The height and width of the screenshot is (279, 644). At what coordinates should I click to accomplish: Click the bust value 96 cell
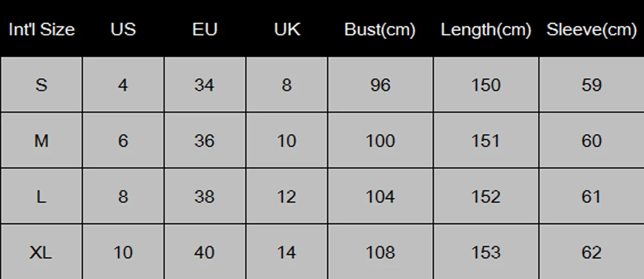[x=380, y=85]
